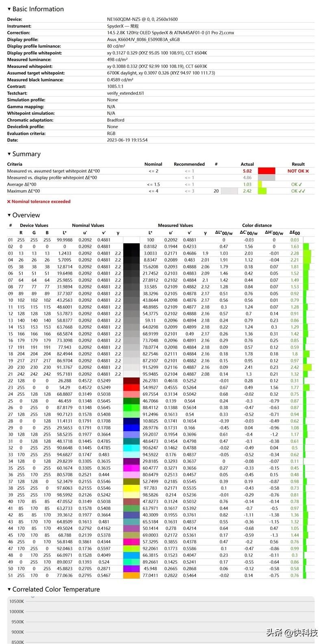The height and width of the screenshot is (644, 325).
Task: Click the correction file name ending .ccmx
Action: click(x=171, y=33)
